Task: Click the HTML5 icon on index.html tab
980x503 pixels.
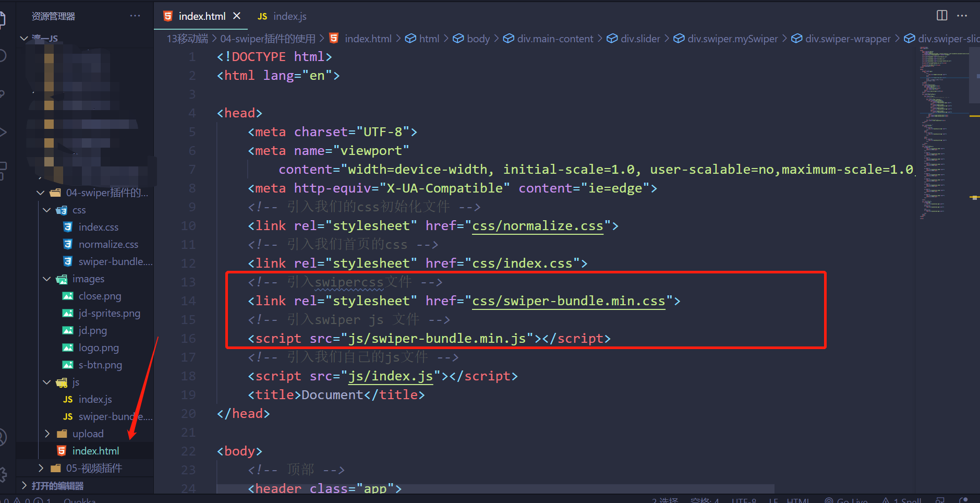Action: click(x=167, y=16)
